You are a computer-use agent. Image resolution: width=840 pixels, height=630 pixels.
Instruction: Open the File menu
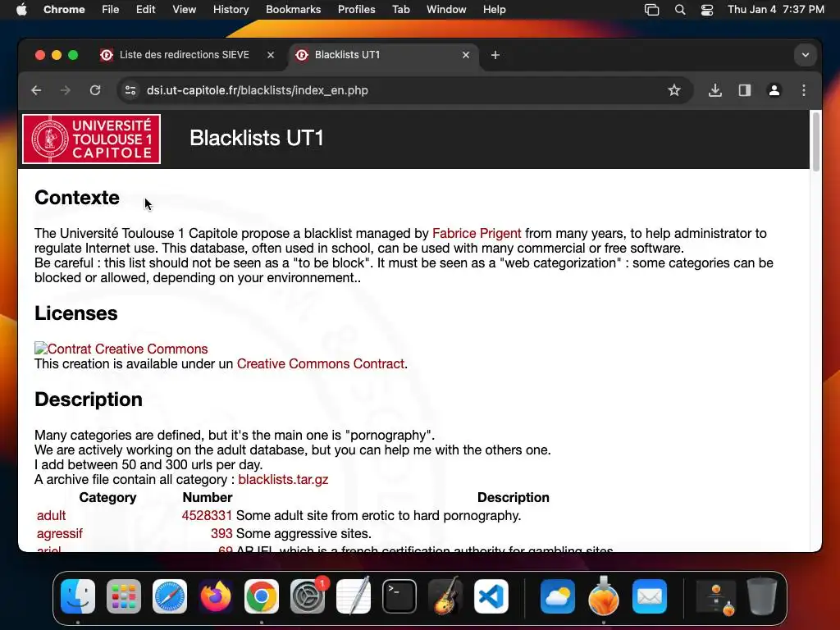click(x=111, y=10)
